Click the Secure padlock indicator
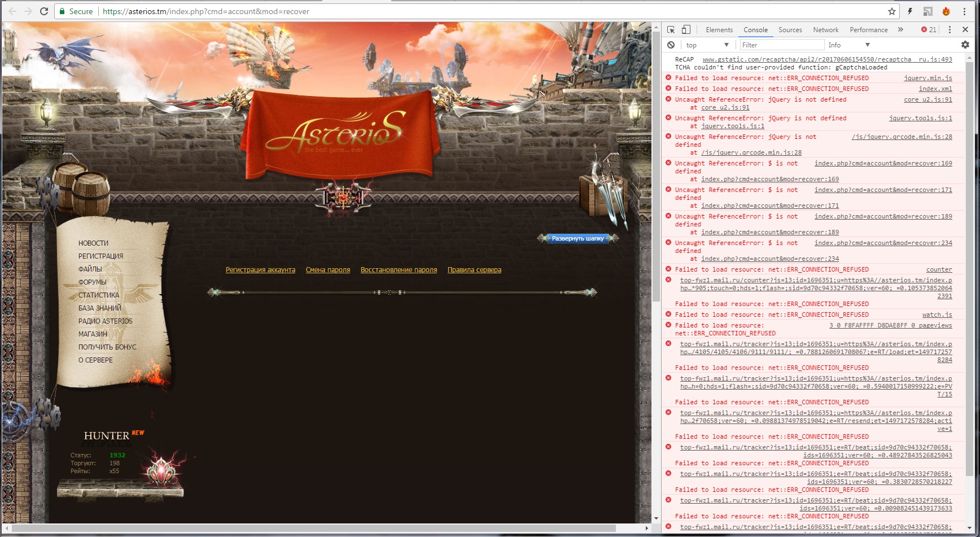 tap(76, 11)
